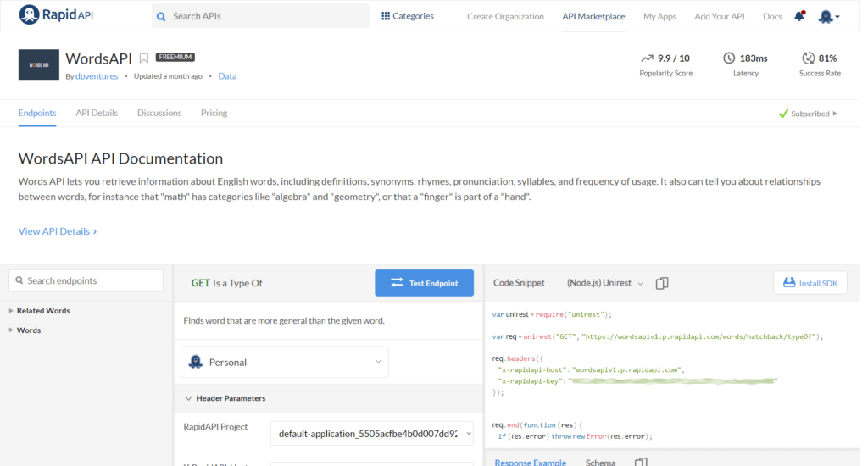Open the notifications bell
This screenshot has width=868, height=466.
[x=798, y=16]
